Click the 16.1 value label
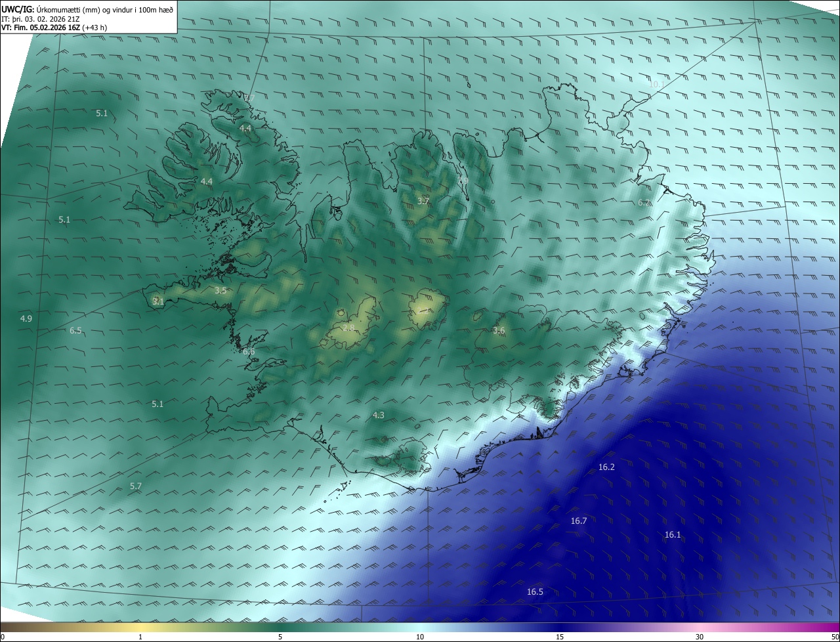Viewport: 840px width, 642px height. 673,535
